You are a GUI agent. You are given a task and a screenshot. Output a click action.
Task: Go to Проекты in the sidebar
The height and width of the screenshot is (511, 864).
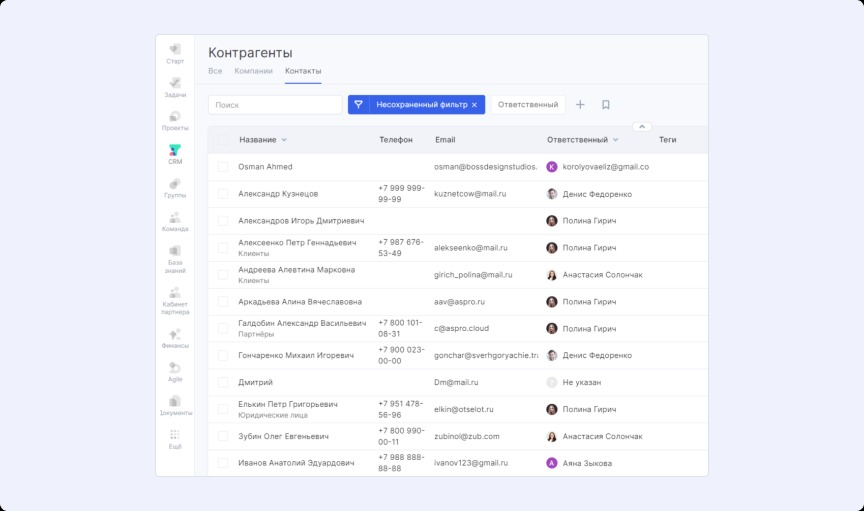point(175,117)
